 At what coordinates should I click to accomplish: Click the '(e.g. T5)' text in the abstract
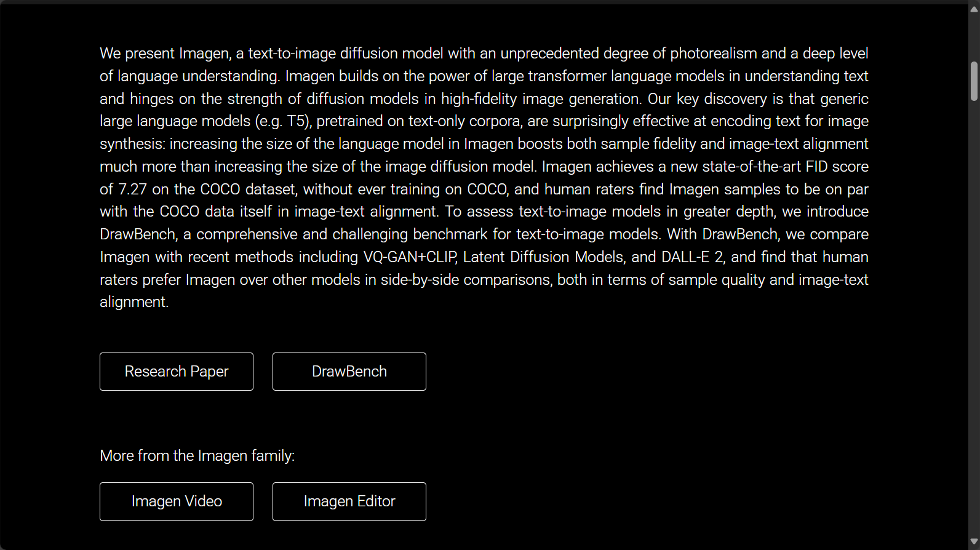284,121
